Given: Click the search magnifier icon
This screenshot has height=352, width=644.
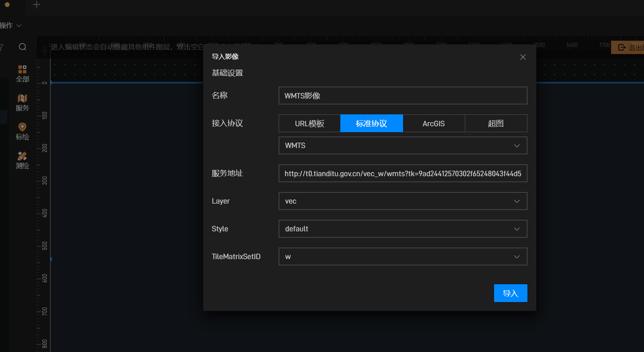Looking at the screenshot, I should tap(23, 47).
